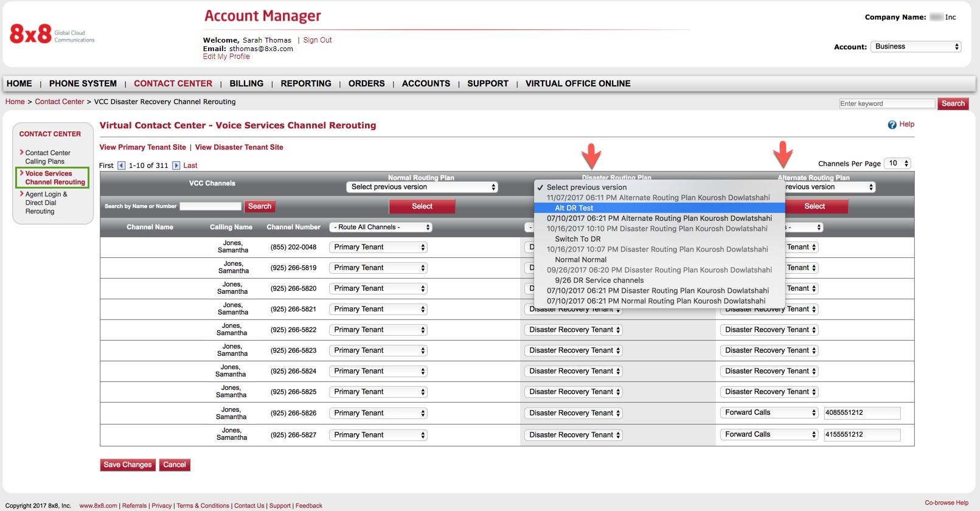Click the top keyword Search button

tap(953, 103)
